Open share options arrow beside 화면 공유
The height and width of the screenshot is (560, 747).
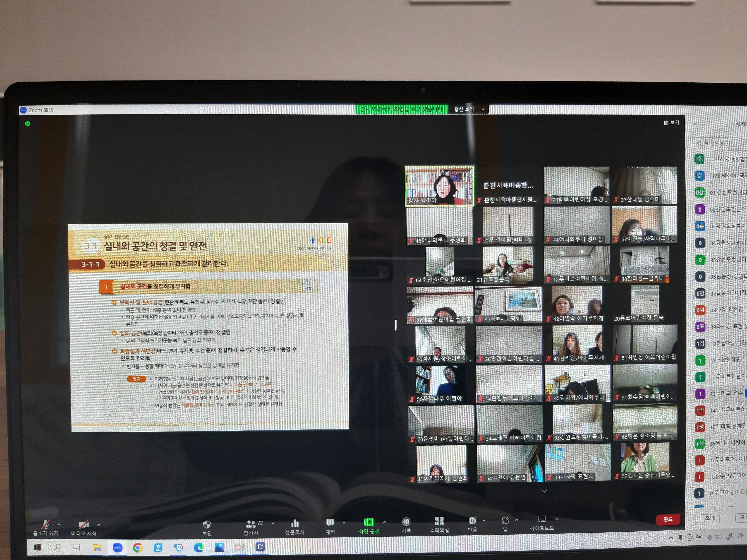[x=385, y=522]
